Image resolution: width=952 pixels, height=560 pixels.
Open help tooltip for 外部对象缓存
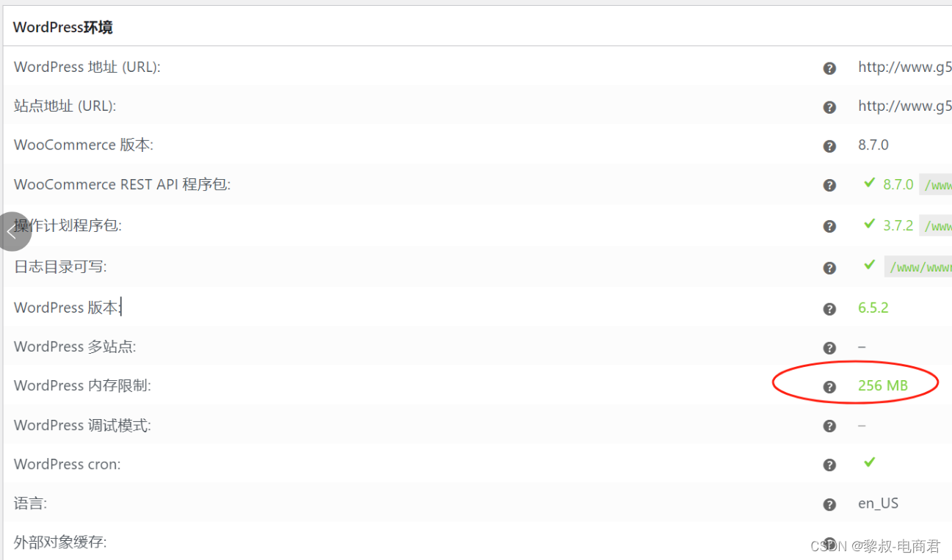[829, 543]
